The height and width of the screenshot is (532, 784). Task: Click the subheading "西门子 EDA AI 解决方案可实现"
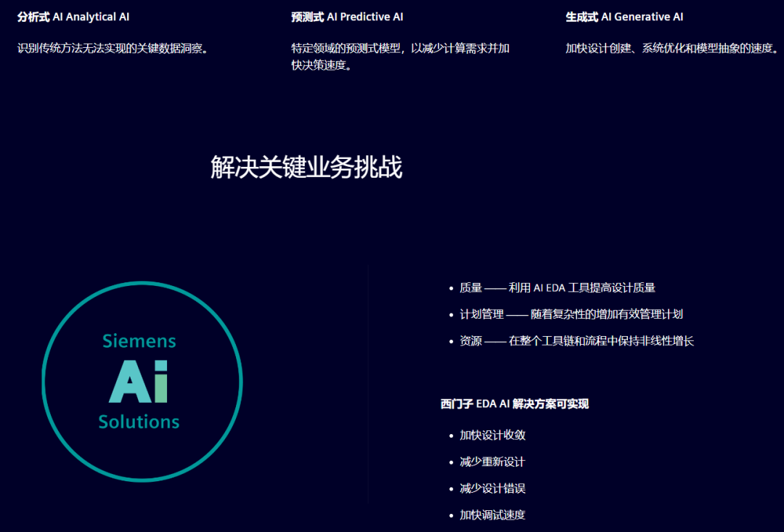coord(515,404)
